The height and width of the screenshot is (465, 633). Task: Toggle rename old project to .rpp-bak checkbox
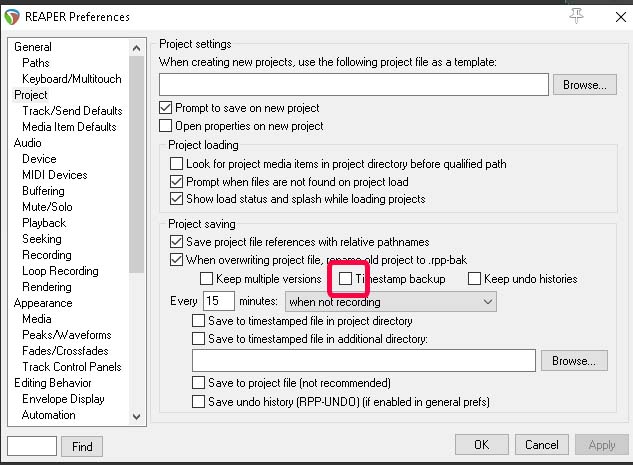(x=176, y=260)
